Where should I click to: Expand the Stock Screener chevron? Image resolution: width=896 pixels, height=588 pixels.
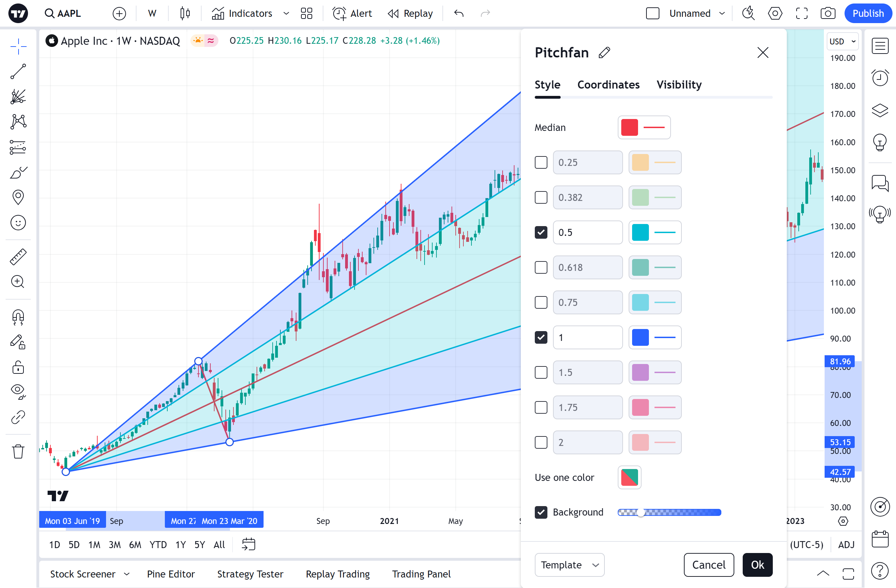(x=127, y=574)
